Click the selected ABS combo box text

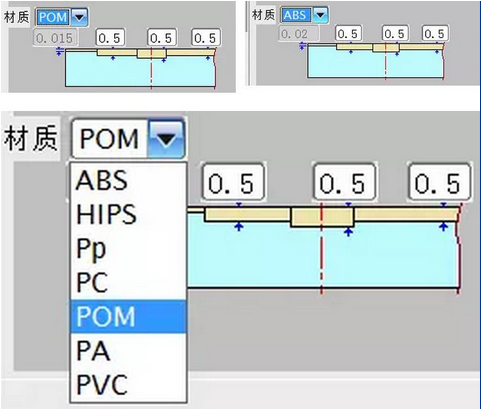tap(295, 15)
